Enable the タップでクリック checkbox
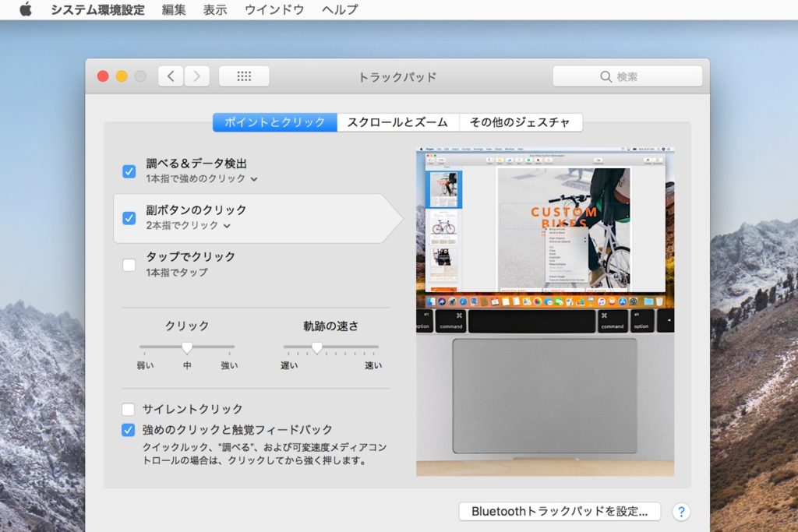798x532 pixels. (x=129, y=265)
